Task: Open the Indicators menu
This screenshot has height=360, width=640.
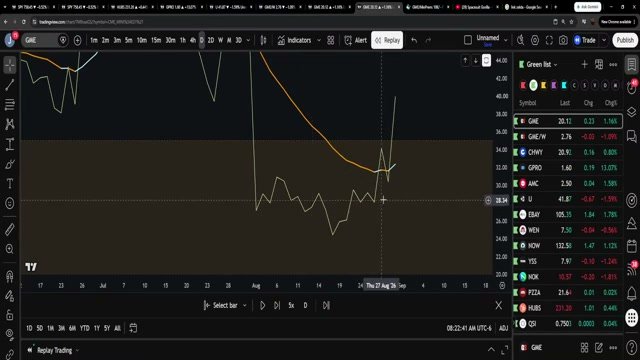Action: [294, 40]
